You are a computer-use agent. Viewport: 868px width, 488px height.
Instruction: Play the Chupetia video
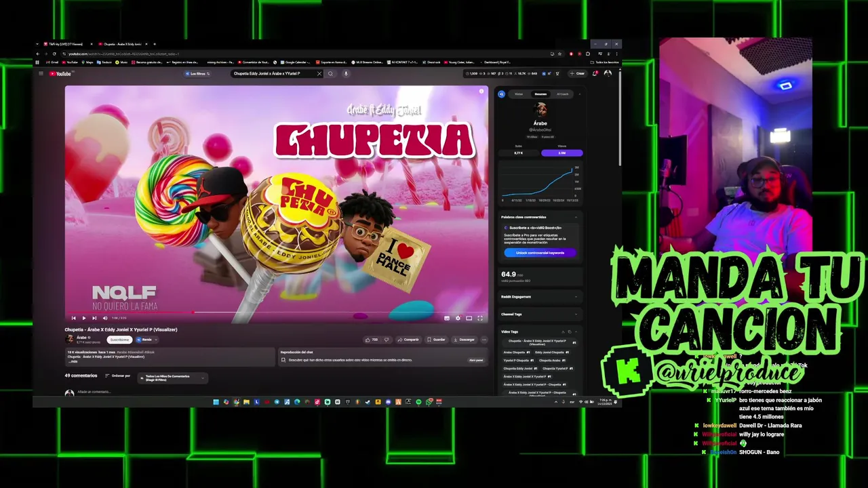point(84,318)
